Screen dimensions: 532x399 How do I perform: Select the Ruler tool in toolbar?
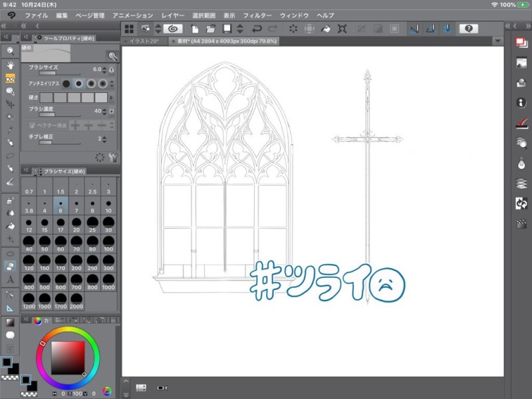point(11,308)
